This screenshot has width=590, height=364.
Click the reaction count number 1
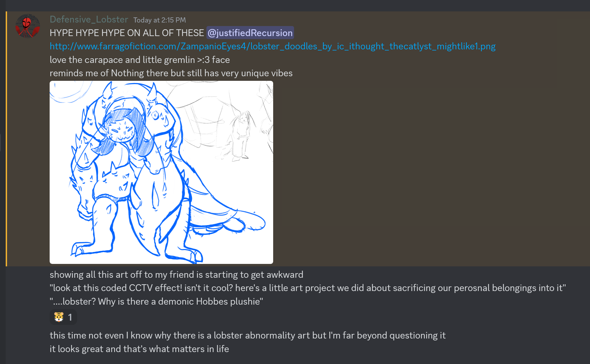click(x=70, y=317)
